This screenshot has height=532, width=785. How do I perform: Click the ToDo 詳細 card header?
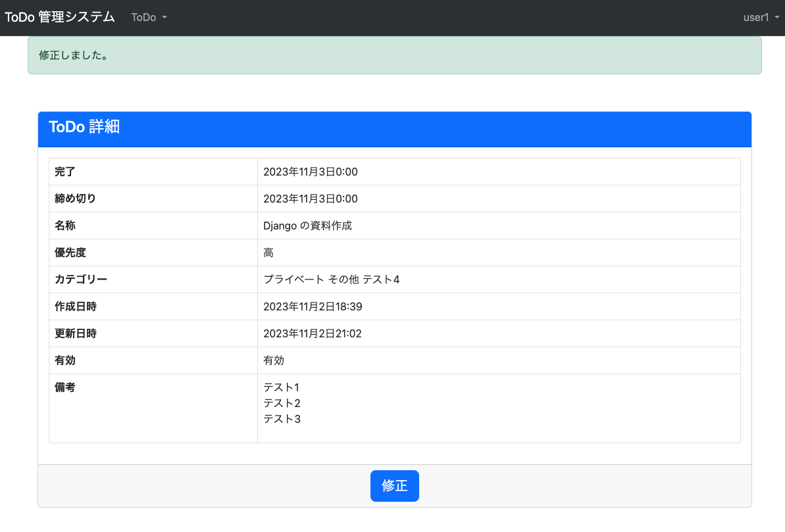395,129
